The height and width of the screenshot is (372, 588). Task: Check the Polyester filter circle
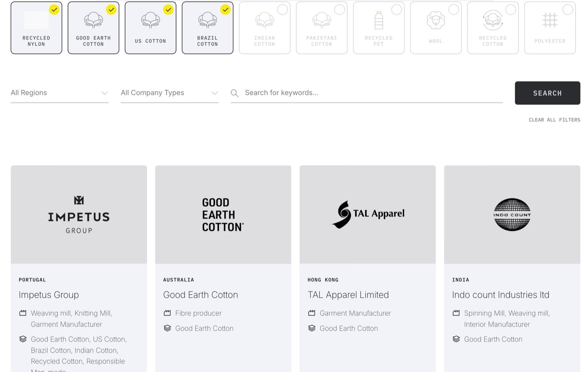click(568, 10)
